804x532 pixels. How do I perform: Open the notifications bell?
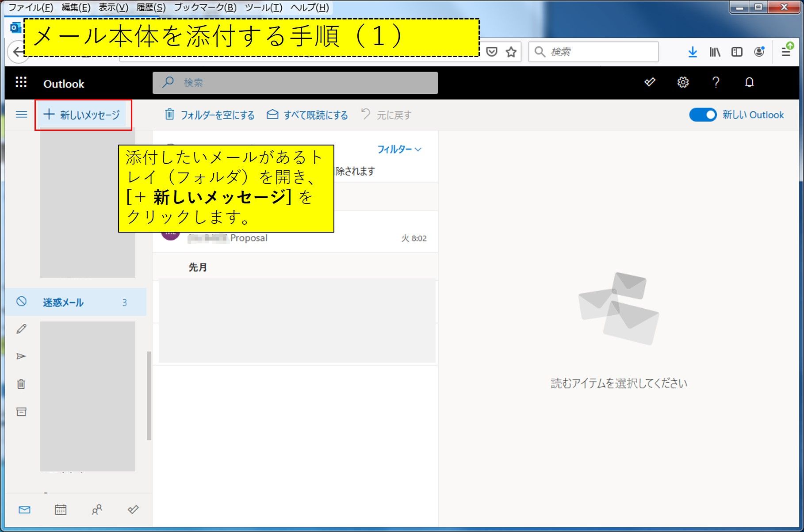(x=749, y=82)
